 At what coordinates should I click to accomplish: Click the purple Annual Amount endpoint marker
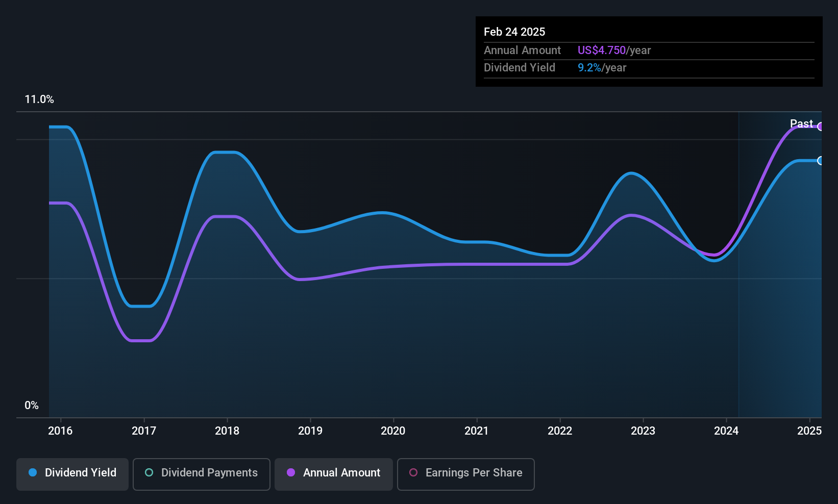point(821,127)
